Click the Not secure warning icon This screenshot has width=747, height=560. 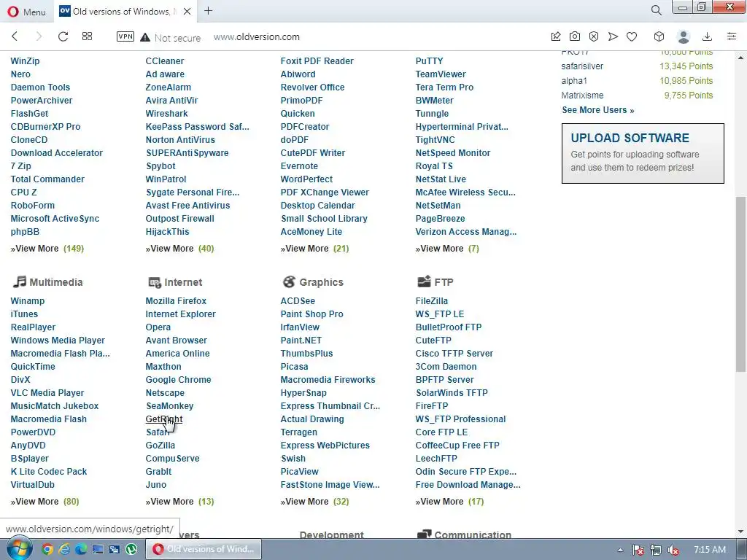point(145,37)
